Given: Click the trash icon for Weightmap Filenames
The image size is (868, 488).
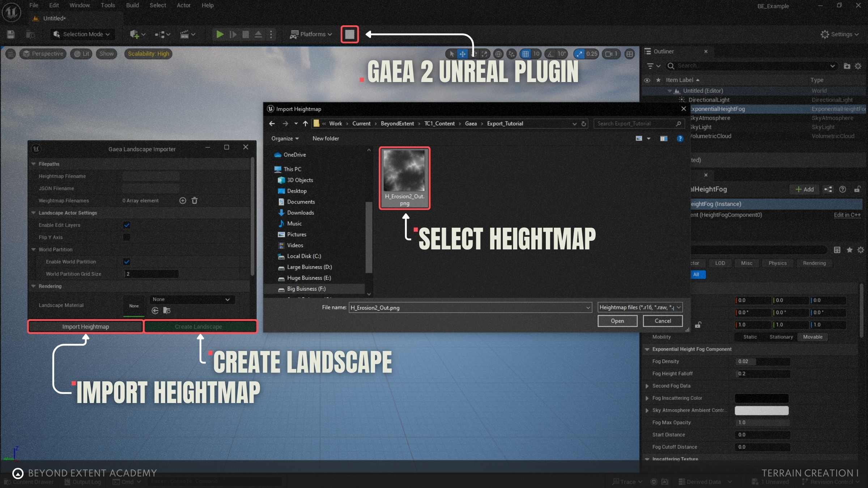Looking at the screenshot, I should [x=195, y=201].
